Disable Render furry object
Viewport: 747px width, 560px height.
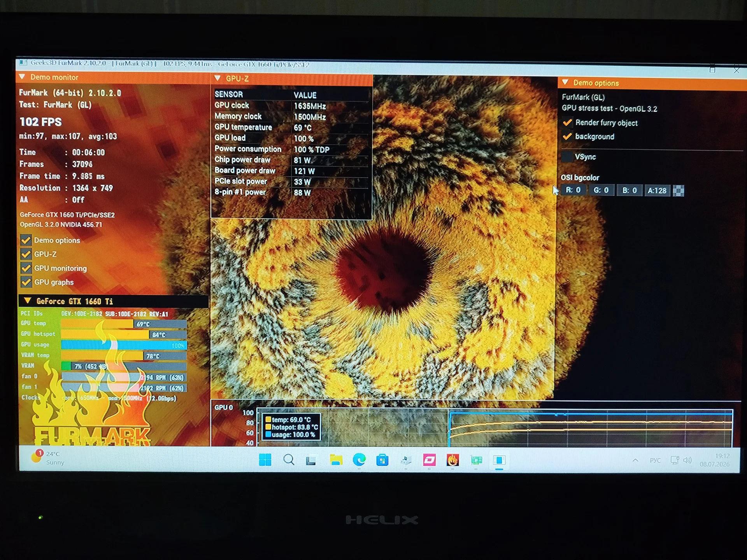[567, 123]
